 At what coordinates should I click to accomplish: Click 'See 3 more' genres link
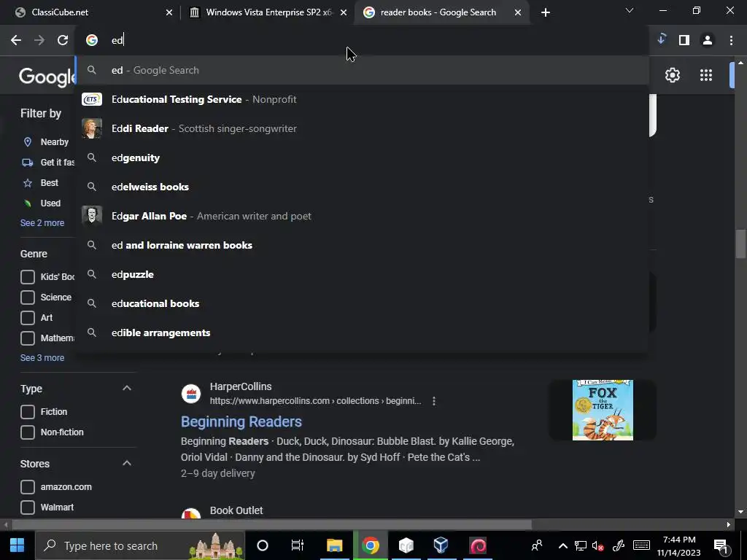pos(42,357)
